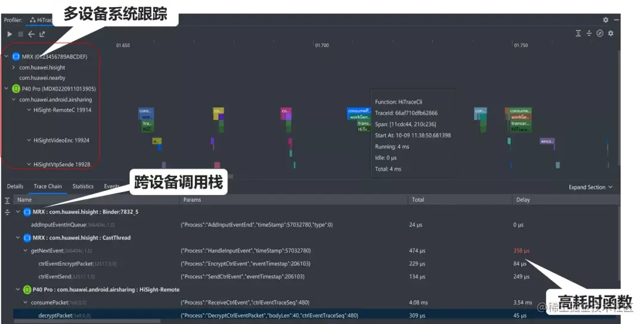This screenshot has width=644, height=324.
Task: Sort by the Params column header
Action: (x=294, y=200)
